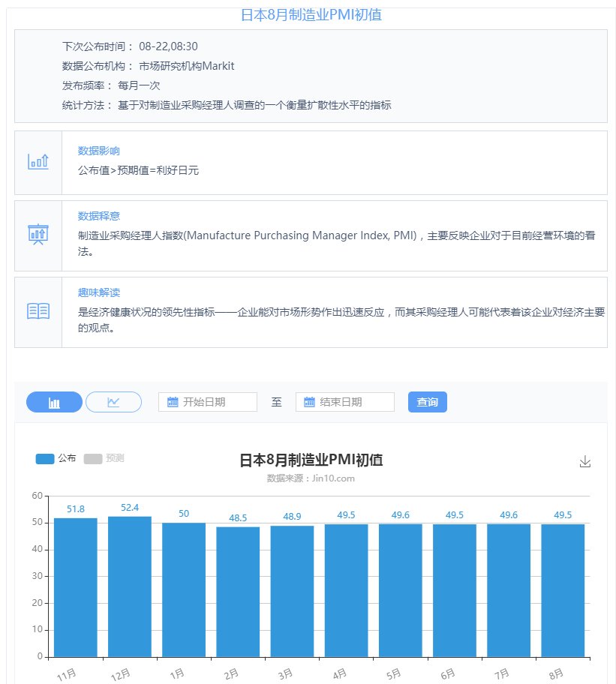Click the 8月 x-axis label
The image size is (616, 684).
(556, 674)
